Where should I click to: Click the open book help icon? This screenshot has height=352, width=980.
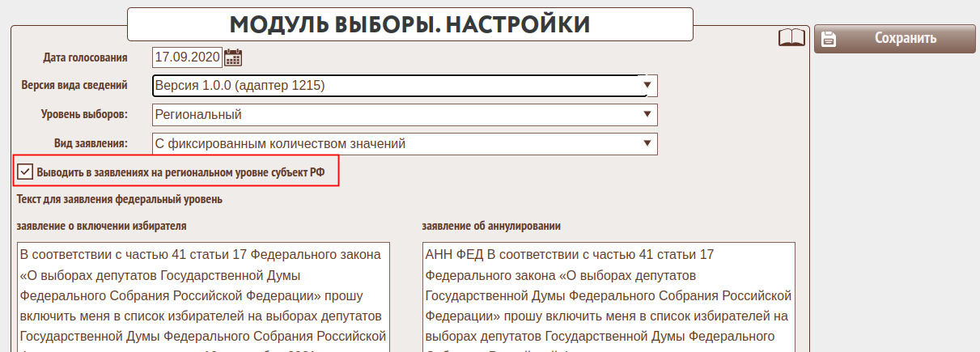pyautogui.click(x=791, y=38)
